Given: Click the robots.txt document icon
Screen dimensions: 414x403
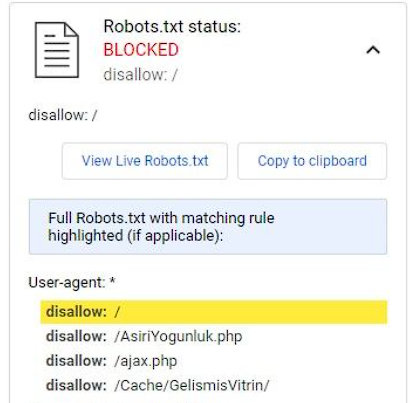Looking at the screenshot, I should (x=57, y=50).
